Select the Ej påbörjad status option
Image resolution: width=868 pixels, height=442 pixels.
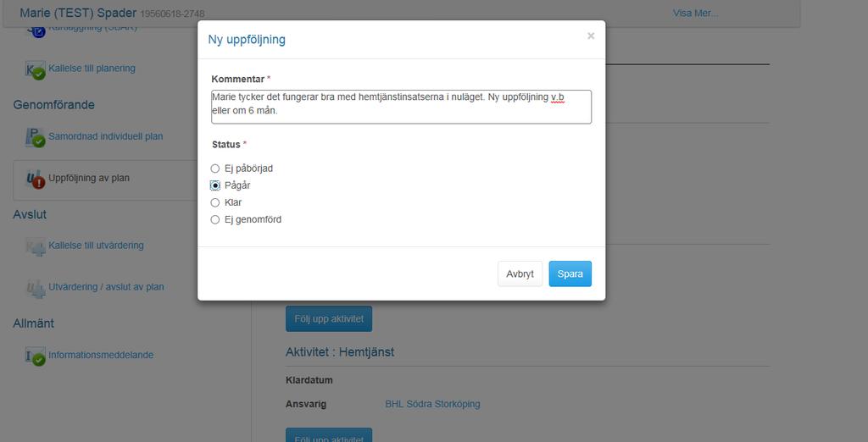[x=214, y=169]
